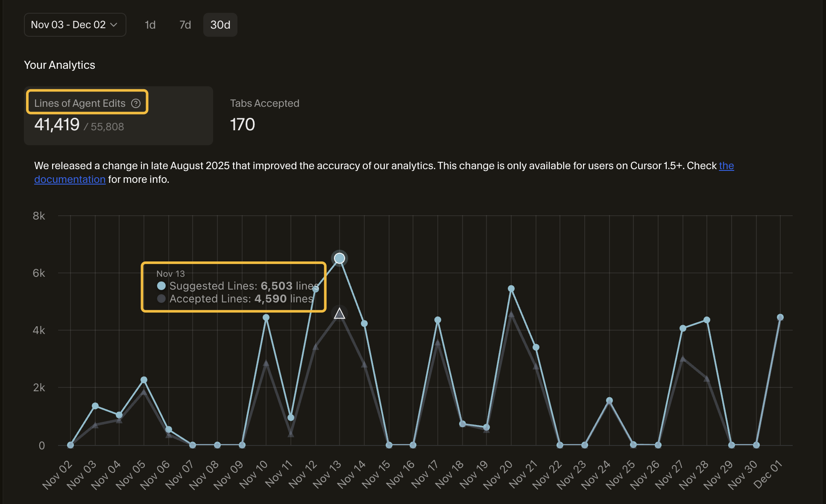Screen dimensions: 826x504
Task: Click the Suggested Lines legend dot in the tooltip
Action: pyautogui.click(x=161, y=286)
